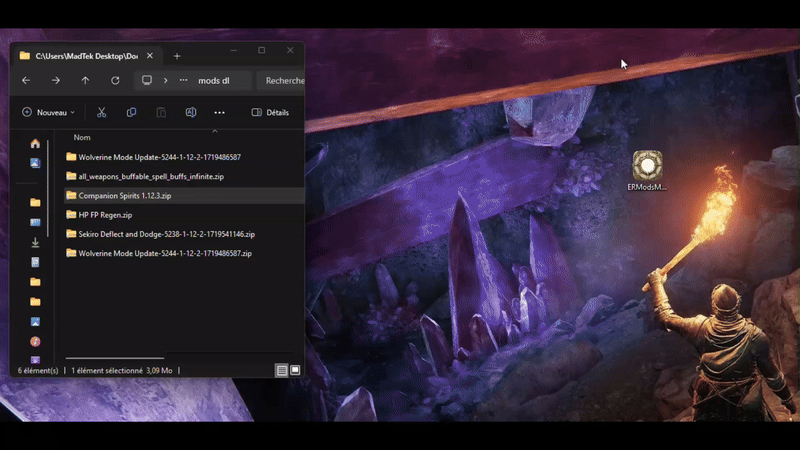Screen dimensions: 800x450
Task: Copy the selected file with copy icon
Action: click(131, 112)
